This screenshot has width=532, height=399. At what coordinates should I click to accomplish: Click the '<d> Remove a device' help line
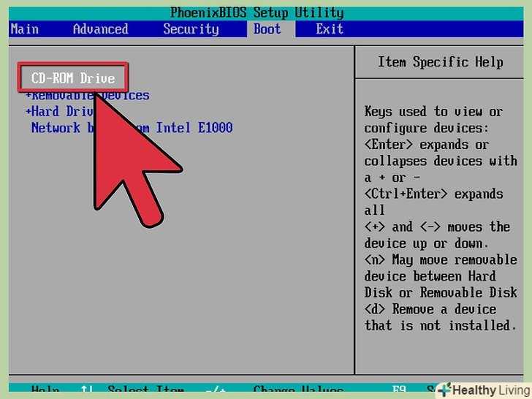[x=430, y=309]
